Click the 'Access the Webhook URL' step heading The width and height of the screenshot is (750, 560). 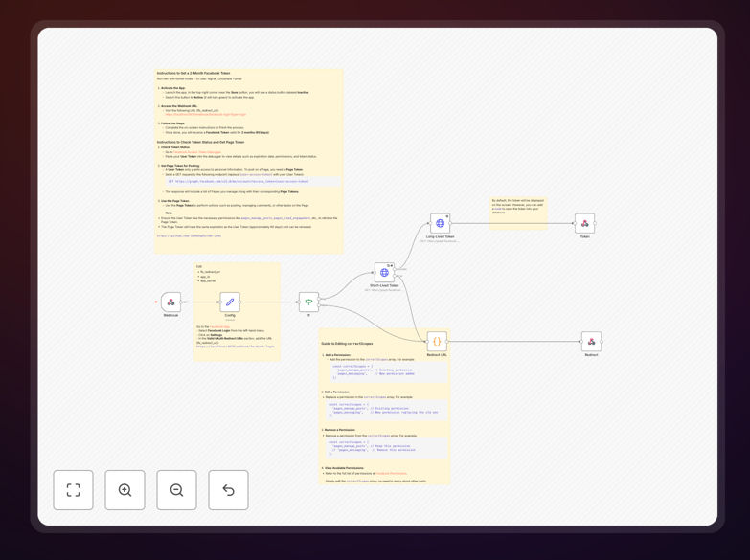179,106
